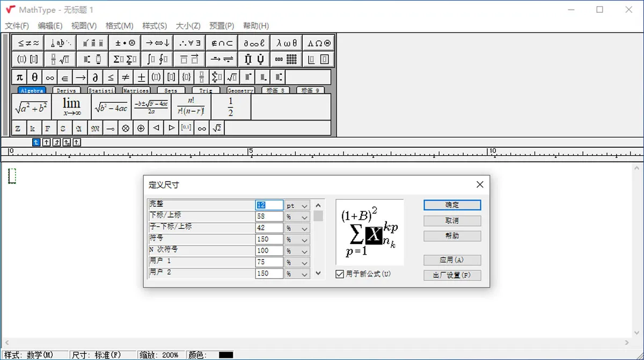Click the square root of 2 symbol
This screenshot has width=644, height=360.
[217, 128]
